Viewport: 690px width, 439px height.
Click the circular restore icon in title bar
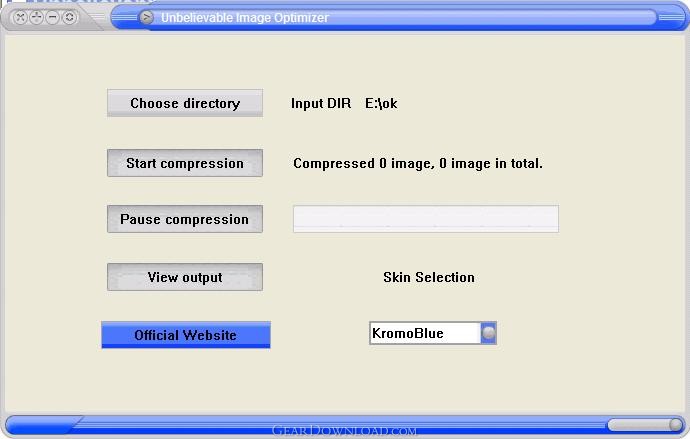(x=69, y=18)
